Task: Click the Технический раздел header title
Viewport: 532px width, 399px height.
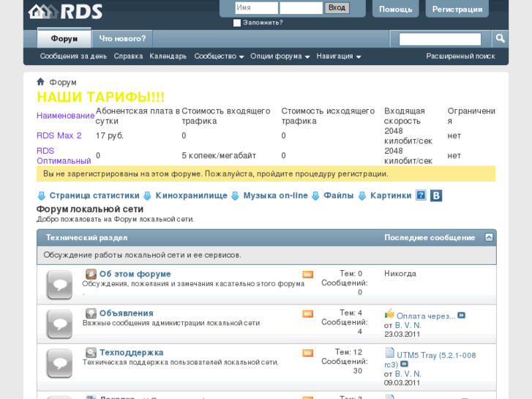Action: pyautogui.click(x=86, y=238)
